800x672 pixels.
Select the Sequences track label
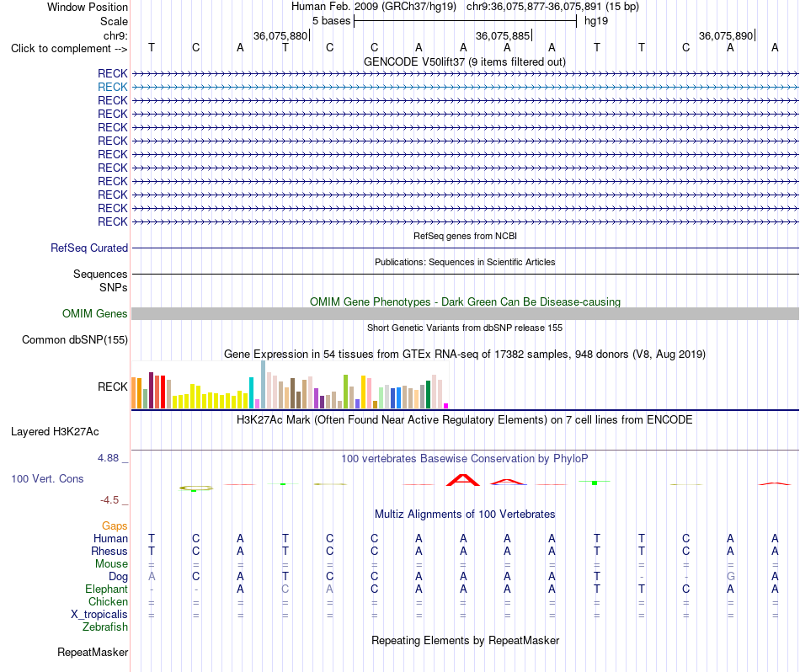click(100, 274)
